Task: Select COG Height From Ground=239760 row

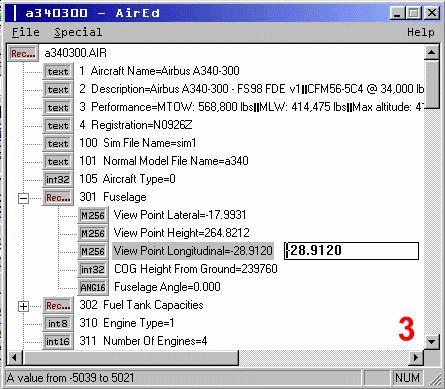Action: (x=196, y=269)
